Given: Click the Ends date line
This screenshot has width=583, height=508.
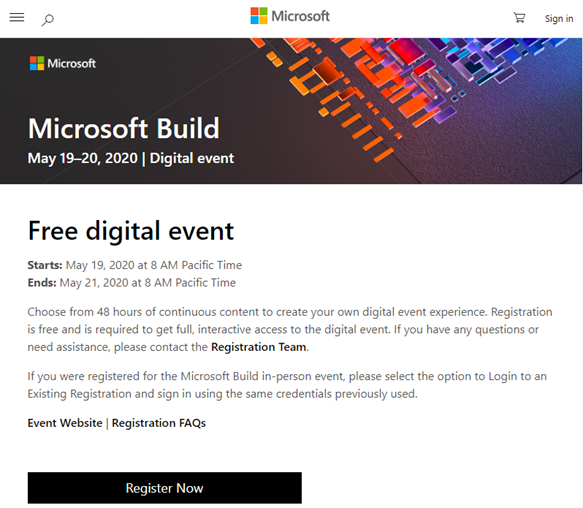Looking at the screenshot, I should pyautogui.click(x=132, y=283).
